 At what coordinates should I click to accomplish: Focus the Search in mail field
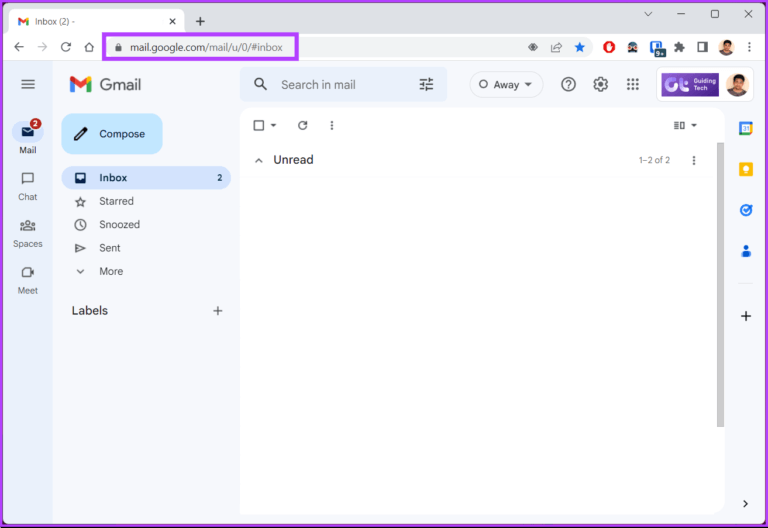(x=343, y=85)
